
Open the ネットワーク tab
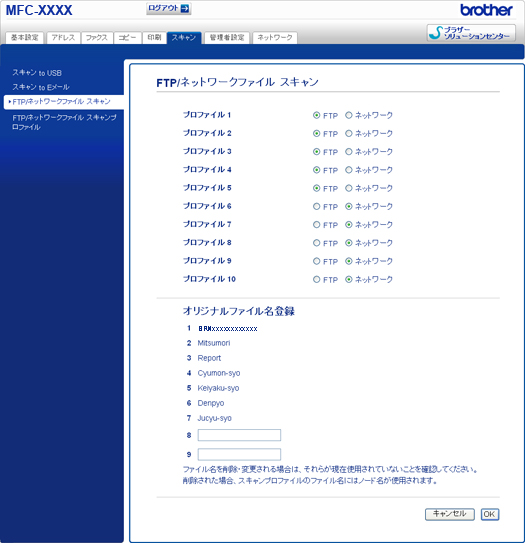coord(275,37)
